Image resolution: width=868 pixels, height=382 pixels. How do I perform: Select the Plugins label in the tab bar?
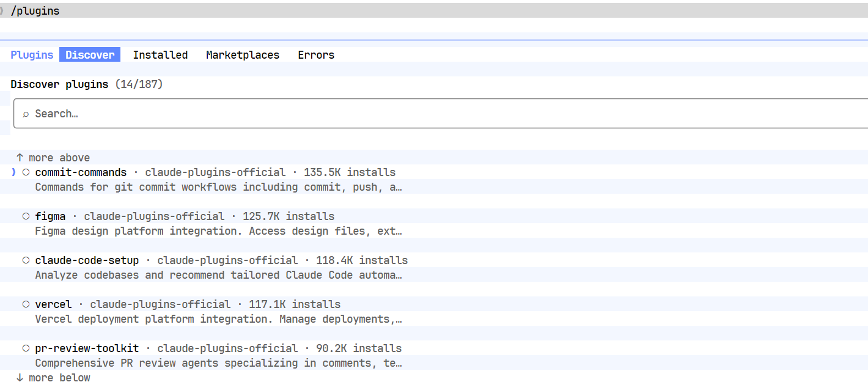32,55
